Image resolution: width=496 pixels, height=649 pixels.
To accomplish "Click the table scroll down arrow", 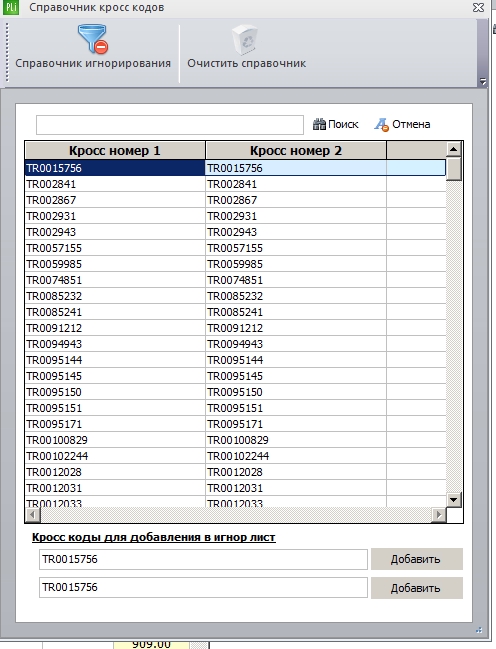I will point(454,500).
